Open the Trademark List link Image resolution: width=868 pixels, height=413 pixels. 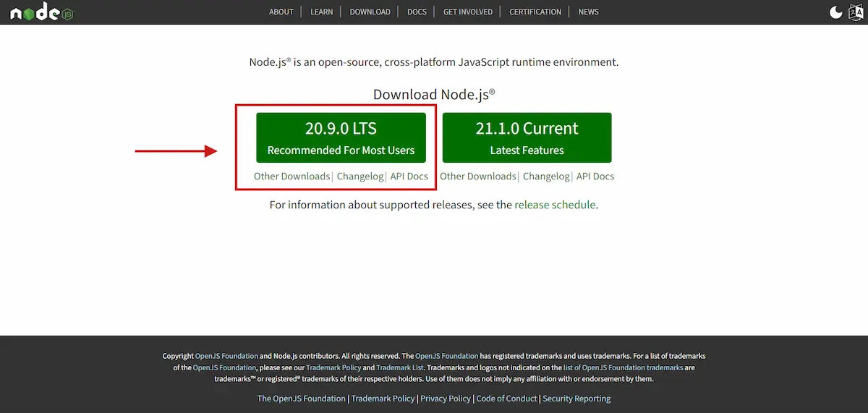(x=400, y=367)
